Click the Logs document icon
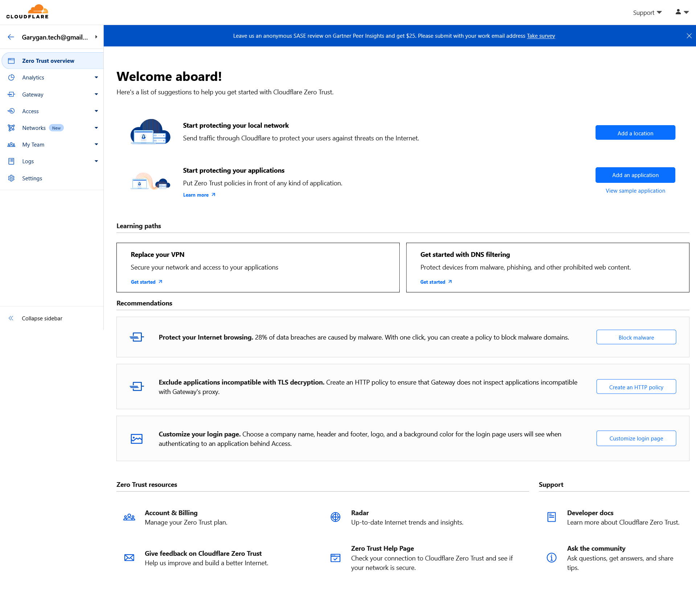This screenshot has height=616, width=696. pos(11,161)
